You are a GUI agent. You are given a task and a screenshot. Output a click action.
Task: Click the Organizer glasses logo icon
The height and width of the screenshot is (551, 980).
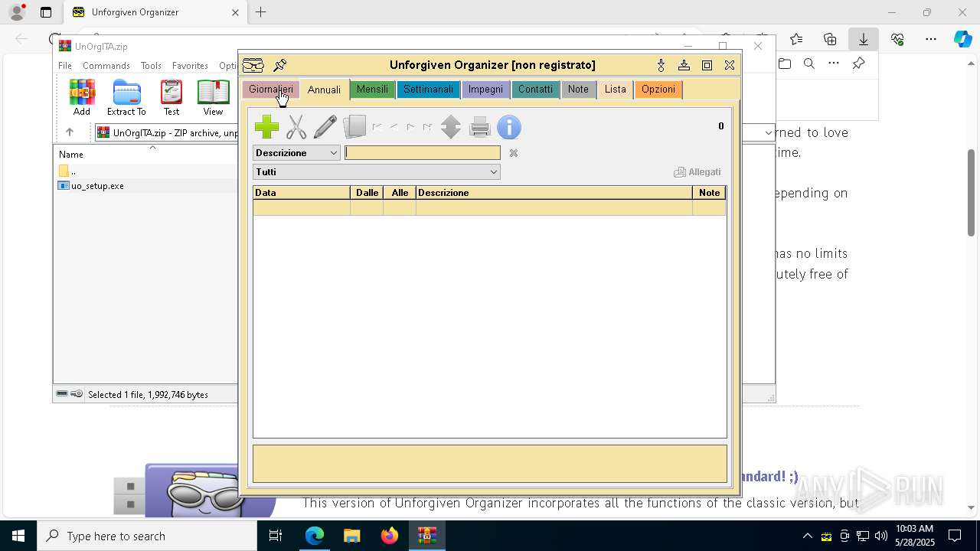(x=253, y=65)
